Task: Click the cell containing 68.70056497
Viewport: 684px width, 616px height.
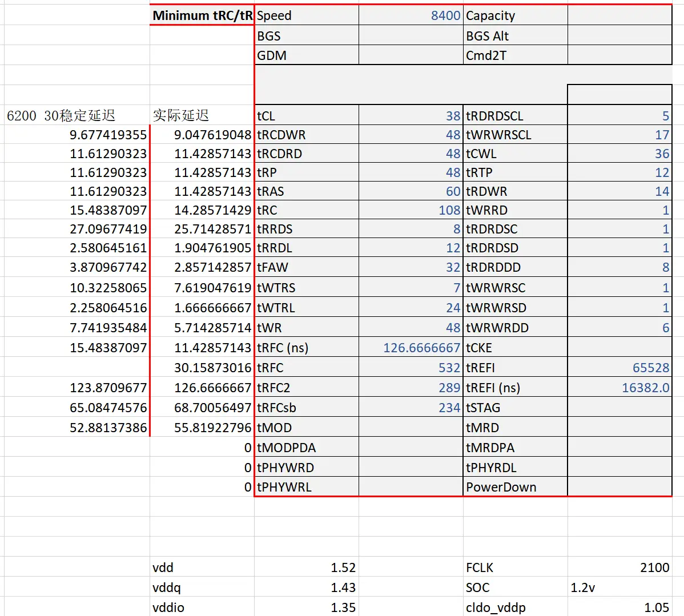Action: pyautogui.click(x=202, y=407)
